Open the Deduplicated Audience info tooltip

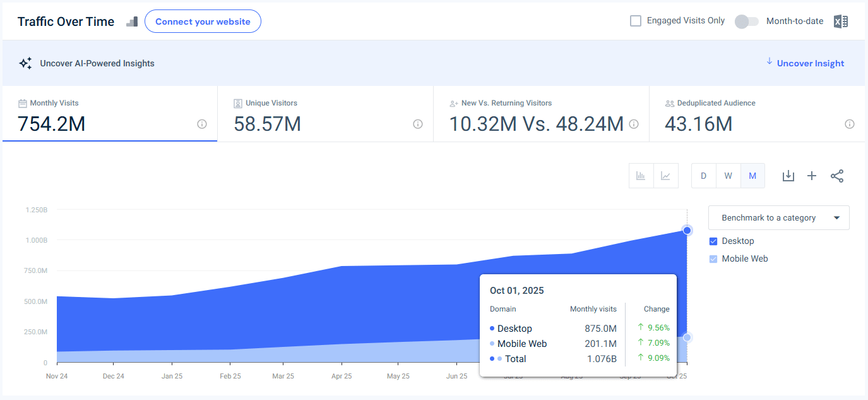850,124
